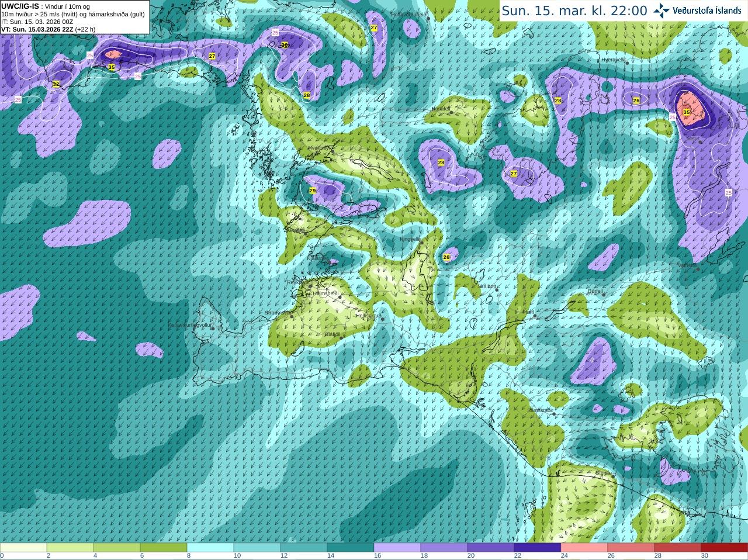Click the Sámsstaðir station label
The image size is (748, 560).
pos(539,410)
